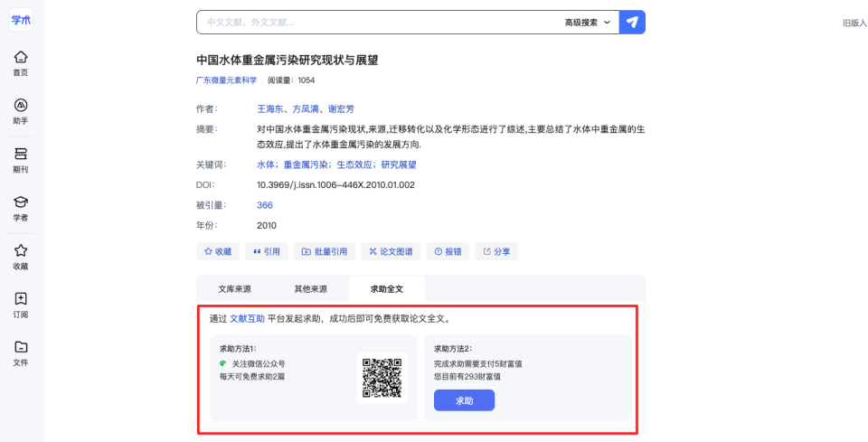Open the 订阅 subscription icon
This screenshot has height=442, width=868.
[x=21, y=306]
